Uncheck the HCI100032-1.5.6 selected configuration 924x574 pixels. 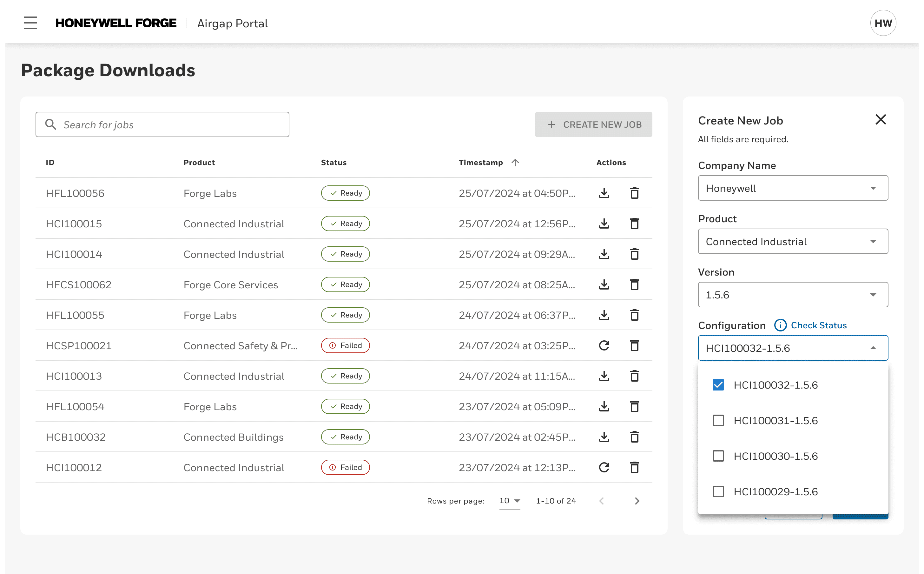[718, 385]
